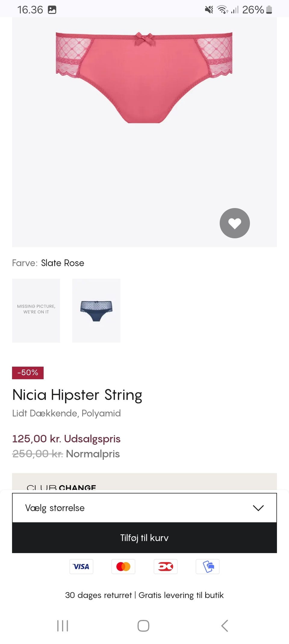This screenshot has width=289, height=644.
Task: Click the size dropdown chevron arrow
Action: [x=258, y=508]
